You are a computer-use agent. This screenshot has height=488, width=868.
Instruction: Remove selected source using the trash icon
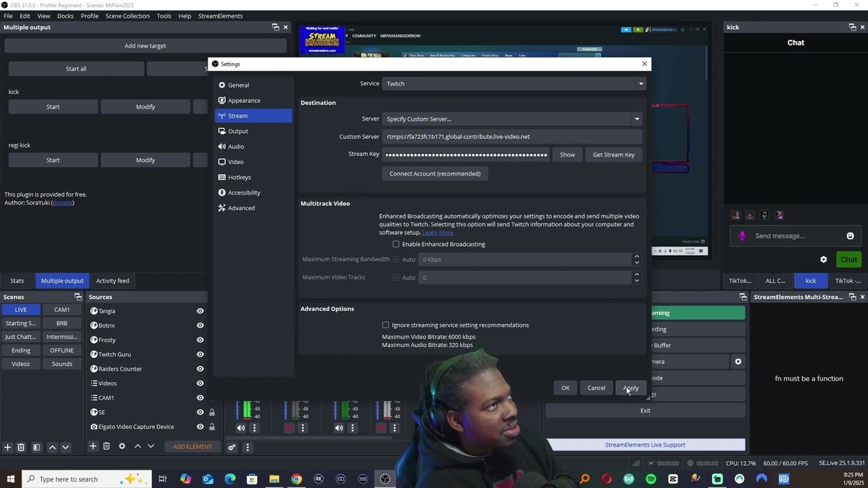coord(106,446)
